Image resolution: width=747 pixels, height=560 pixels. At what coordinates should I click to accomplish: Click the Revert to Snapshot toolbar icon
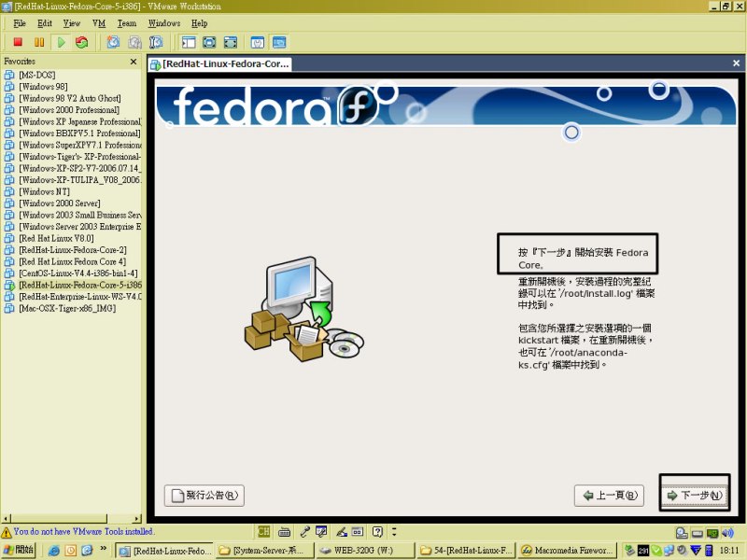134,42
